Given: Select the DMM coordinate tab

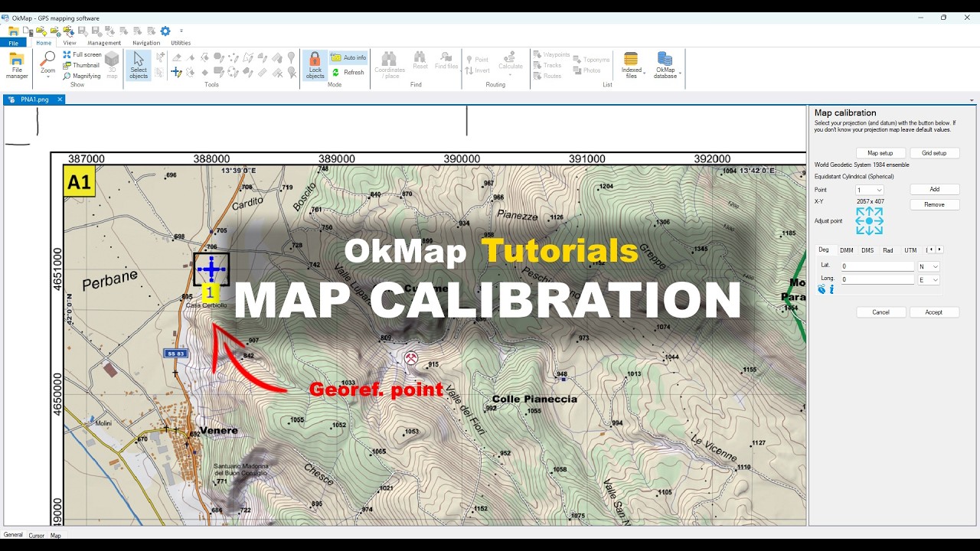Looking at the screenshot, I should [x=846, y=250].
